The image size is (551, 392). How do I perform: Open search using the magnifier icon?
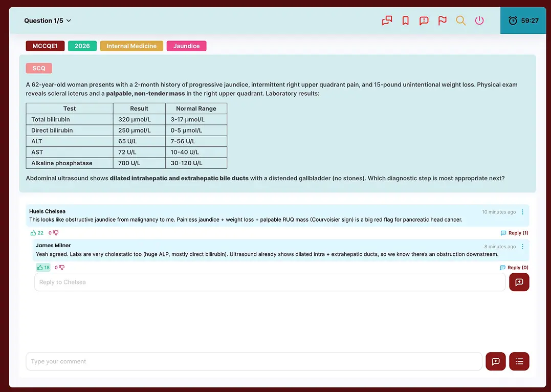460,20
